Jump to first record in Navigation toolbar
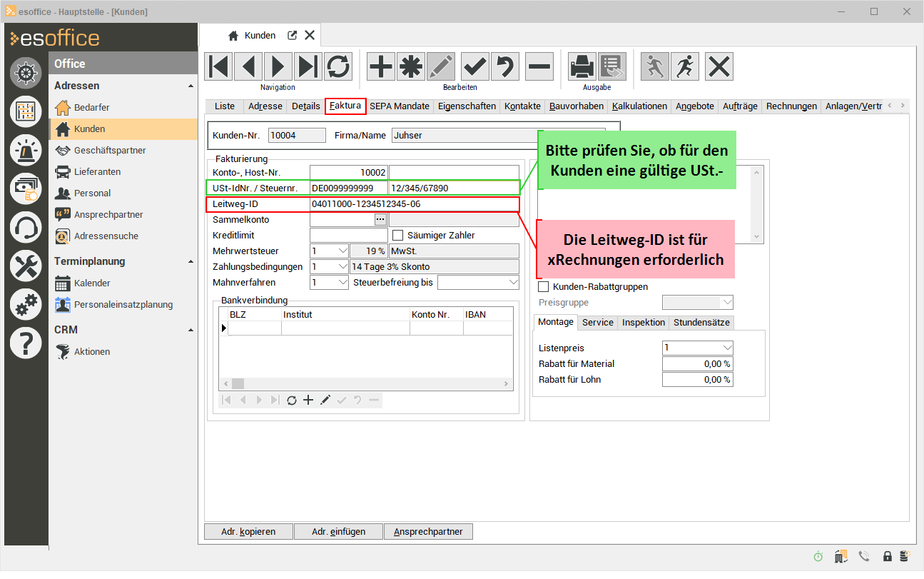Viewport: 924px width, 579px height. [219, 66]
